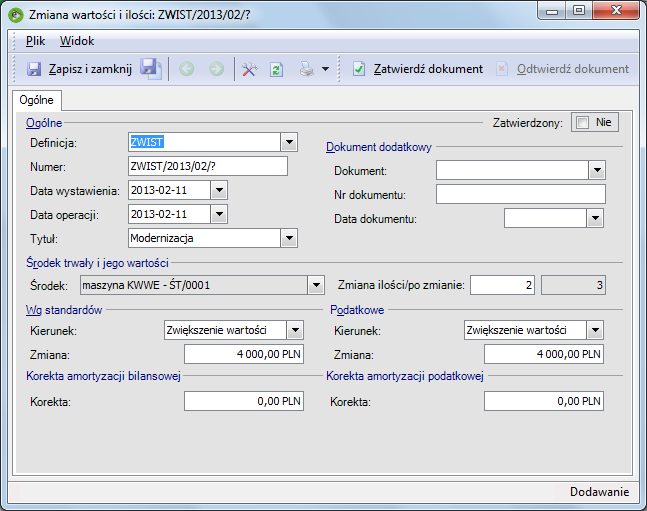647x511 pixels.
Task: Click the Zapisz i zamknij floppy disk icon
Action: point(34,69)
